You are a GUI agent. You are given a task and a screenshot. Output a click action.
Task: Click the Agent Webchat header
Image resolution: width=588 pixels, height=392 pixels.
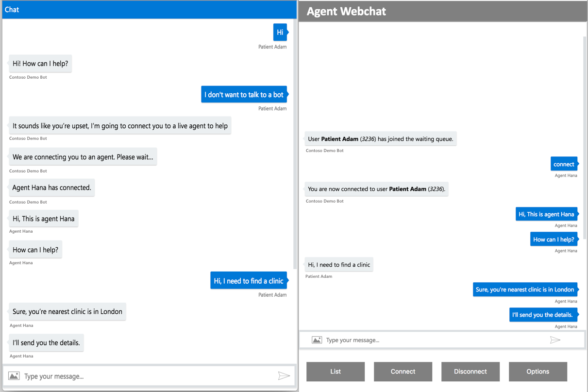tap(437, 11)
